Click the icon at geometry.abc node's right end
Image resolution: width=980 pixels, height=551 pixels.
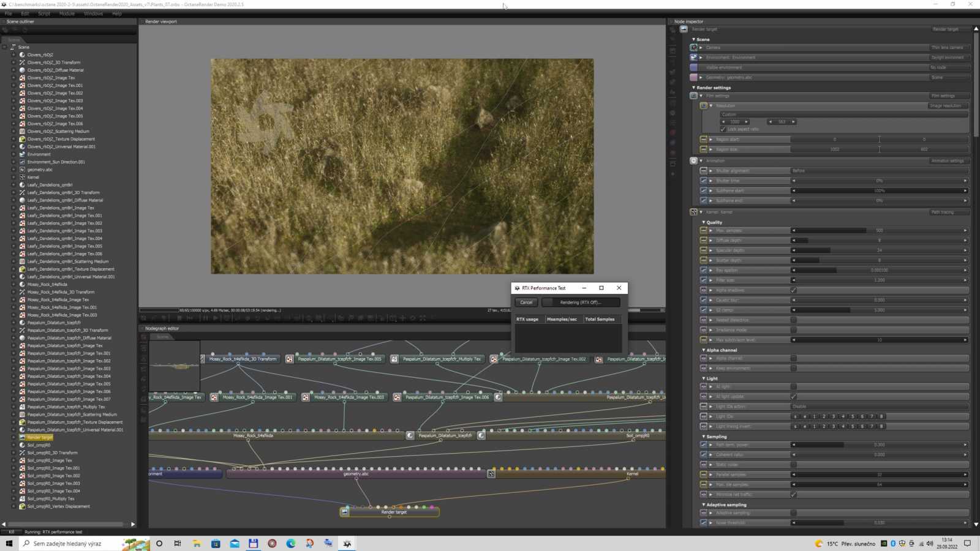[491, 474]
